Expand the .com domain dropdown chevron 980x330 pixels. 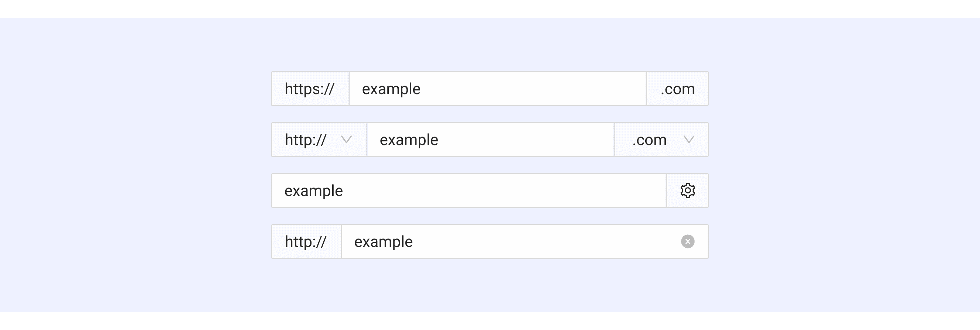pyautogui.click(x=688, y=140)
